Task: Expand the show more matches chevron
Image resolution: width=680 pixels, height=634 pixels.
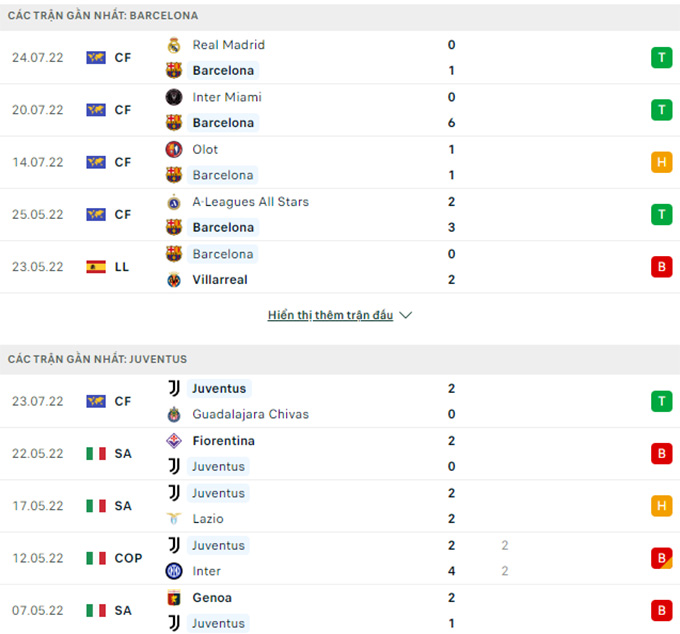Action: pyautogui.click(x=405, y=315)
